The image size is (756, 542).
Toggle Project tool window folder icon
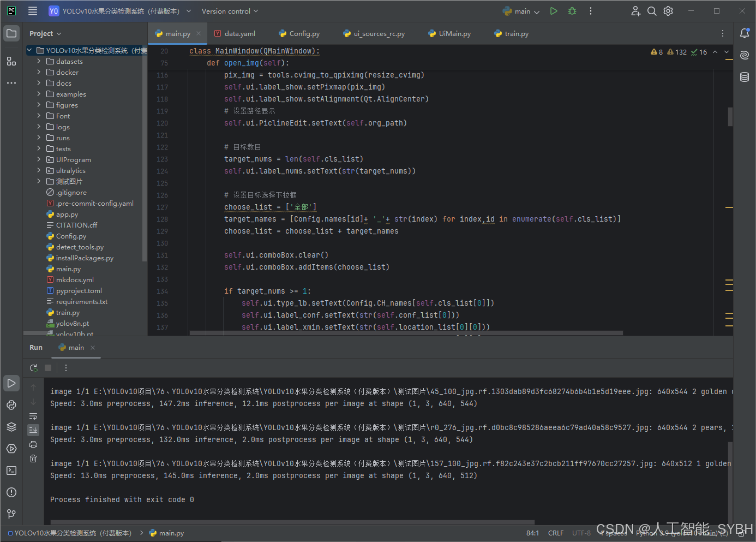click(11, 34)
